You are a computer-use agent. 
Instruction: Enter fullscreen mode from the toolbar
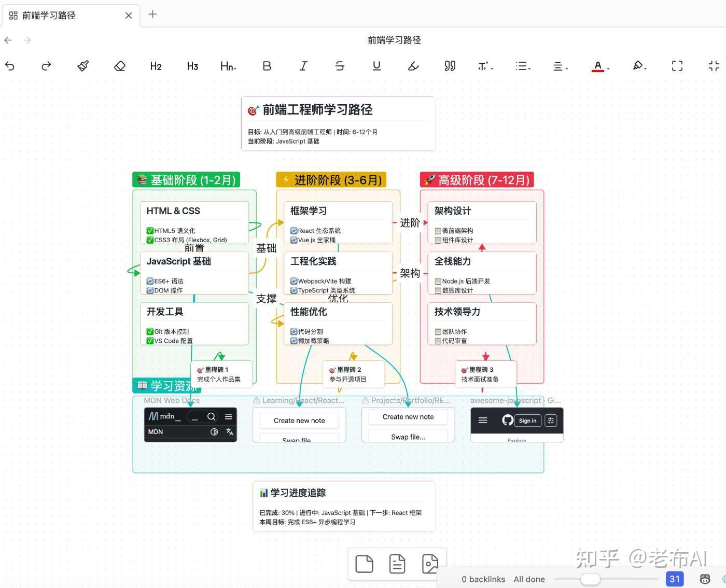click(x=677, y=66)
